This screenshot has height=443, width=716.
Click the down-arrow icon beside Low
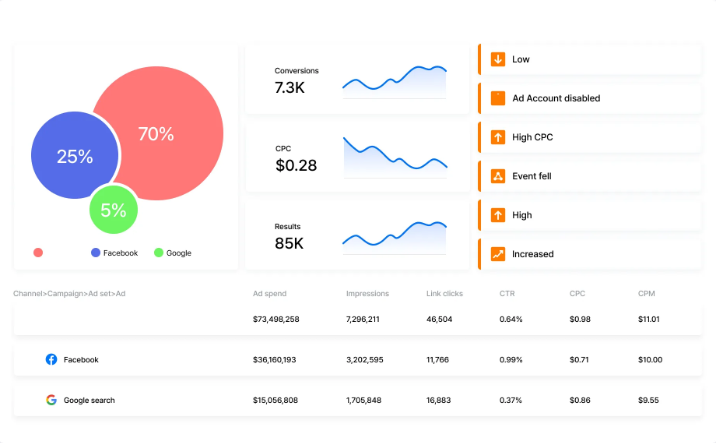pos(498,59)
